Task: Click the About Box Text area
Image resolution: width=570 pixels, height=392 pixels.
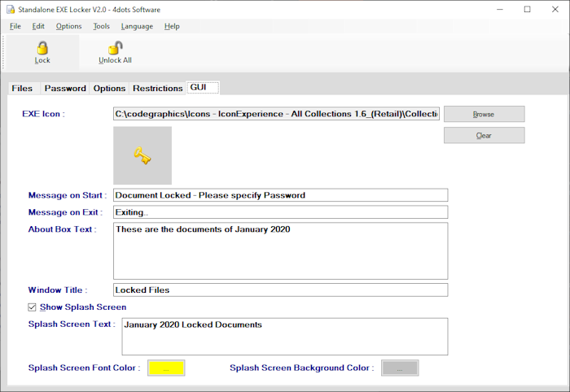Action: click(280, 250)
